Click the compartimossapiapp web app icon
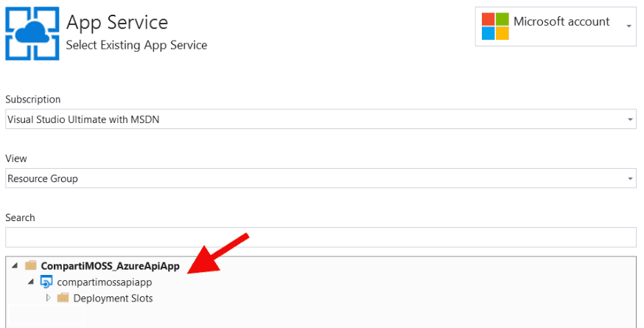644x328 pixels. click(x=46, y=282)
